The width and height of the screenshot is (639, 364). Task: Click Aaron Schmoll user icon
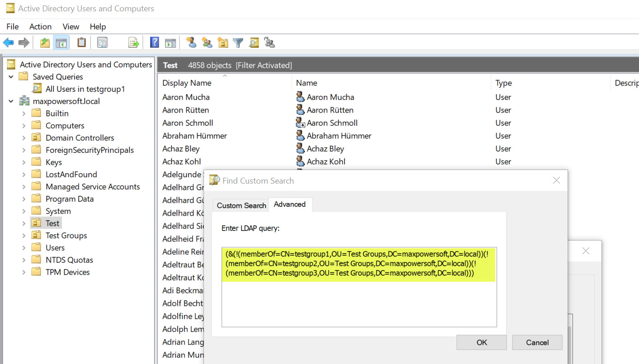(x=300, y=123)
